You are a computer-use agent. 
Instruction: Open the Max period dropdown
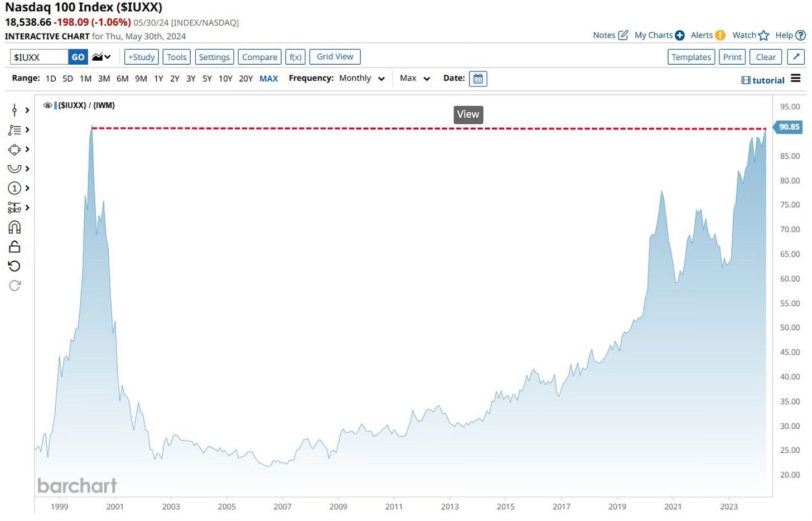point(415,79)
